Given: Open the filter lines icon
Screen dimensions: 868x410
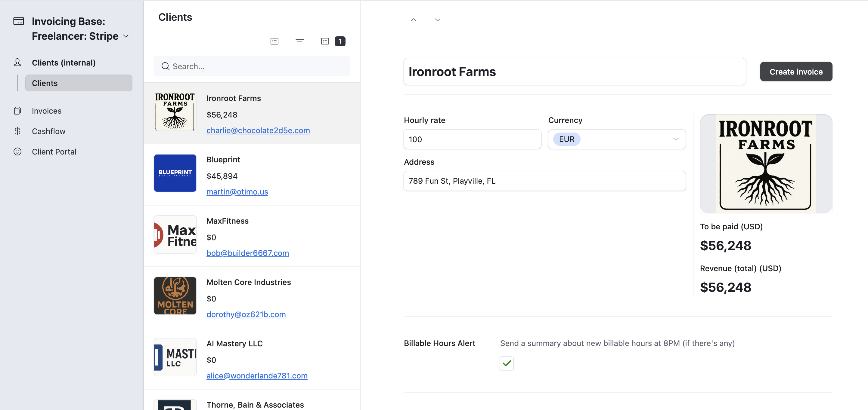Looking at the screenshot, I should [299, 41].
